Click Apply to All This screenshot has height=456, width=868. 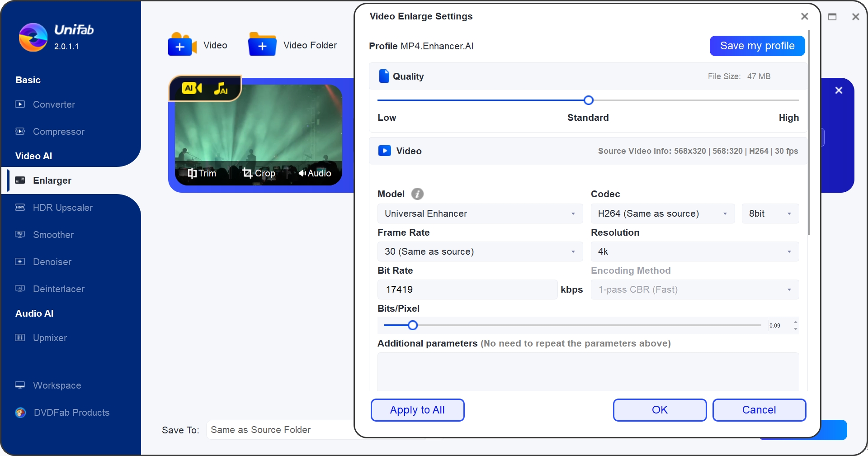coord(417,410)
